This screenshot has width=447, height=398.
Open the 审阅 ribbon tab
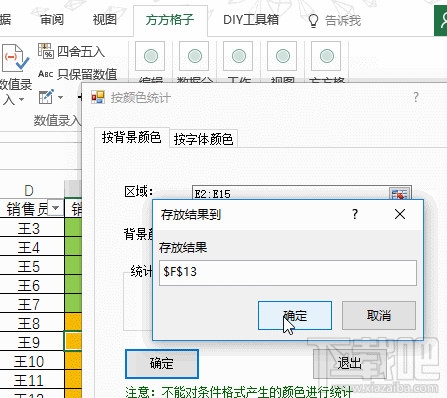52,20
